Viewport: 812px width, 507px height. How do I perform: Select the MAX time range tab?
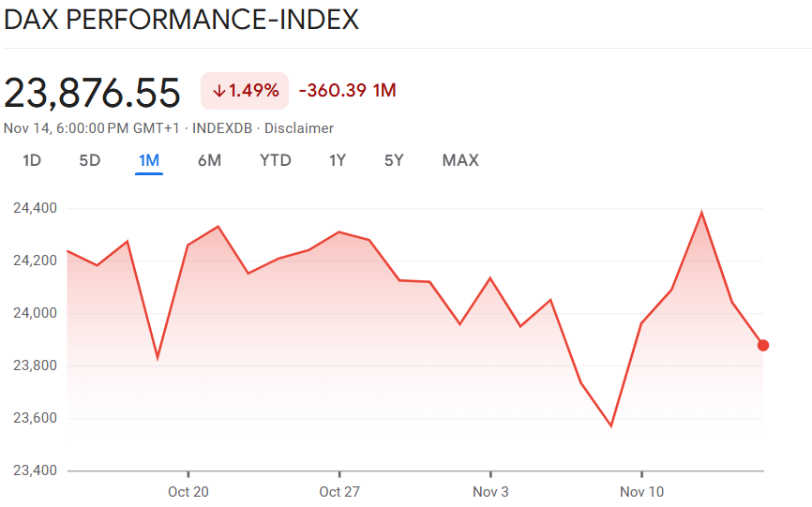tap(460, 160)
